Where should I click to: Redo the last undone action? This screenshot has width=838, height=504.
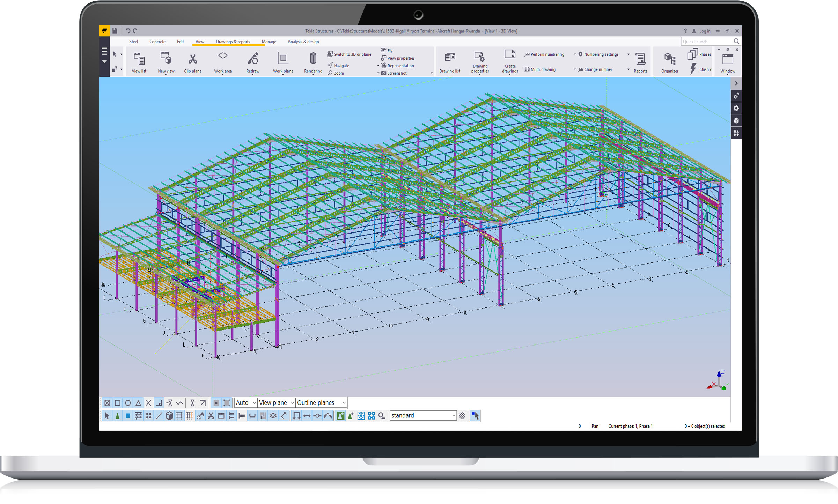click(135, 31)
